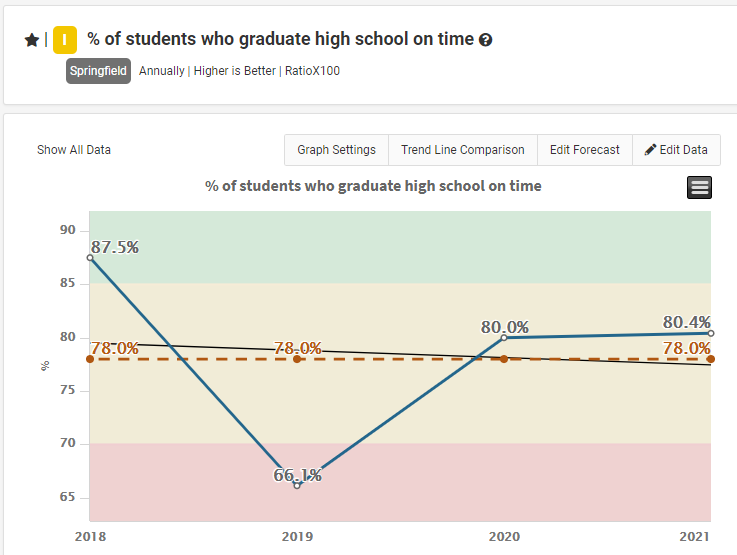Click the pencil icon on Edit Data

[650, 150]
